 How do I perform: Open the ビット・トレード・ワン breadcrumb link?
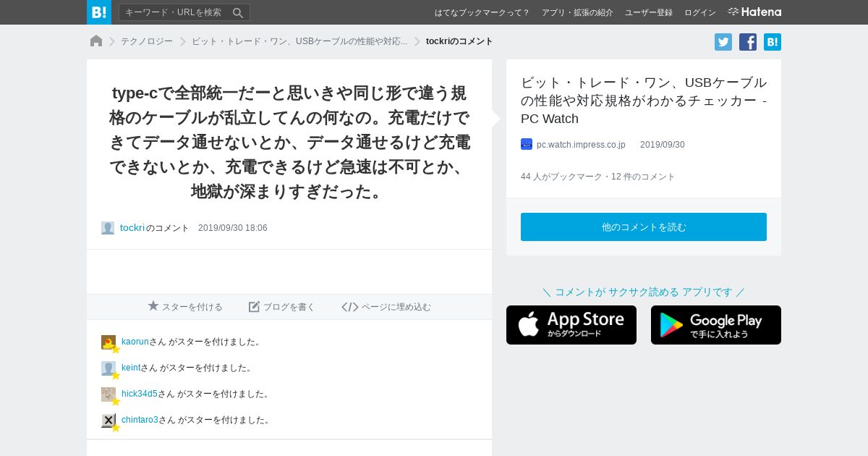299,41
